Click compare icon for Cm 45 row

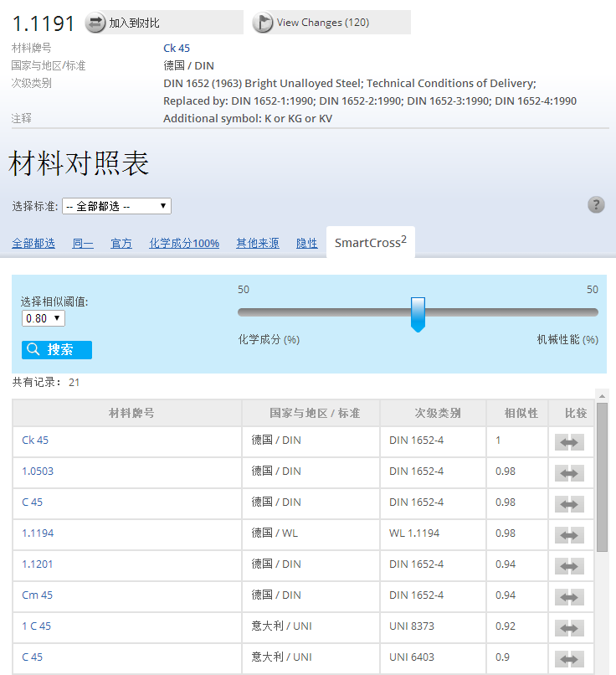click(569, 598)
